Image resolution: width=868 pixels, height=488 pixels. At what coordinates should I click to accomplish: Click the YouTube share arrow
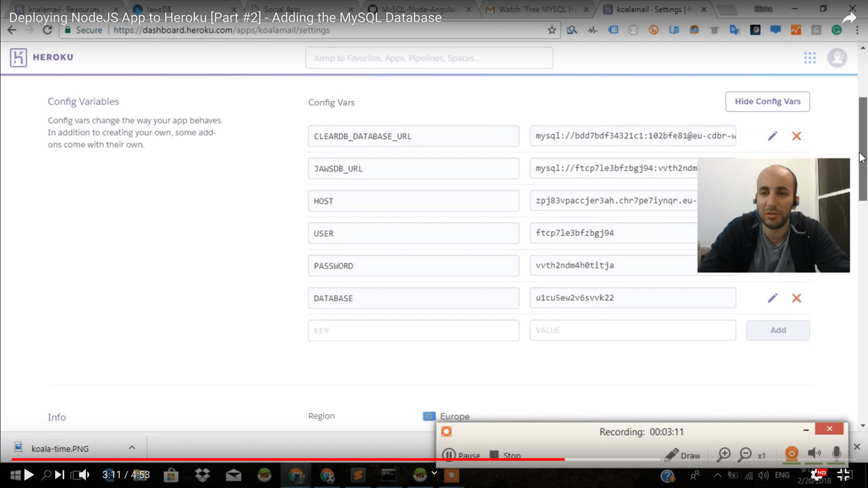tap(849, 18)
